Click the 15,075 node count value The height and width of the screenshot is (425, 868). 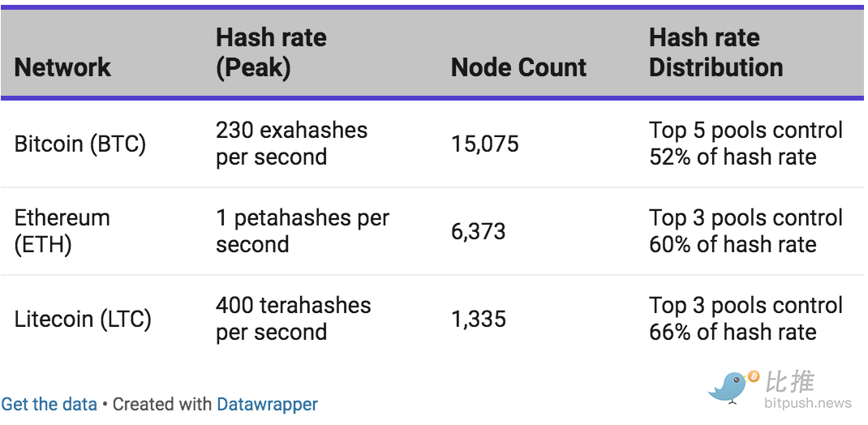485,144
